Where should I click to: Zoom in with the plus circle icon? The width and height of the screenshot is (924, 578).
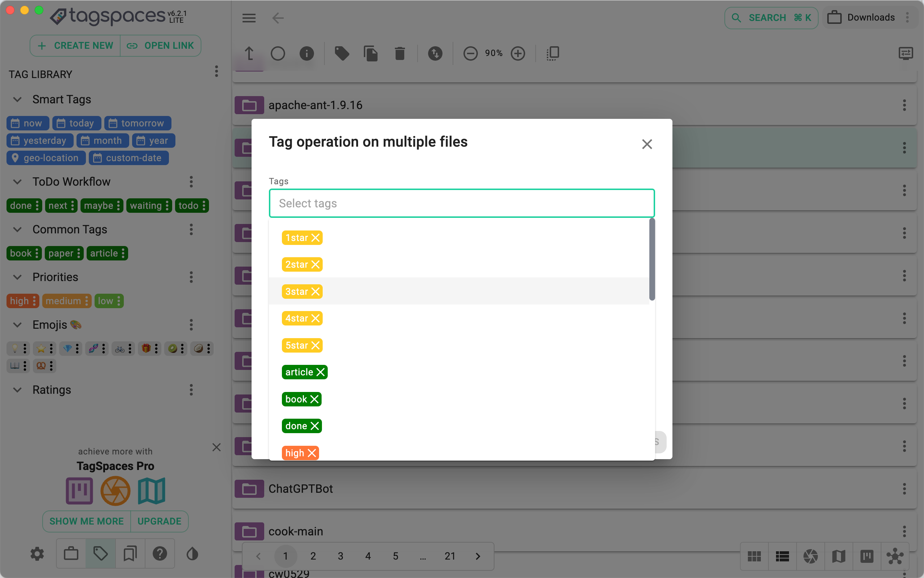518,53
